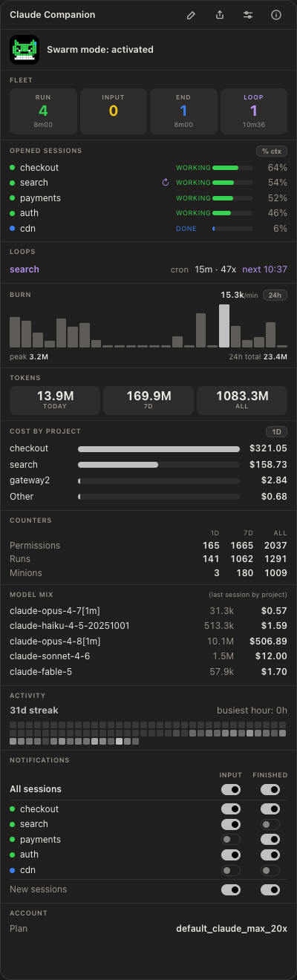Open the sliders settings icon

coord(248,15)
